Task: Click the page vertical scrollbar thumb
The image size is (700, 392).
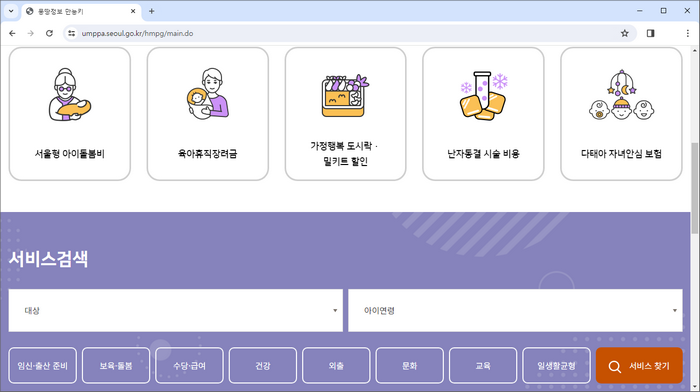Action: point(695,188)
